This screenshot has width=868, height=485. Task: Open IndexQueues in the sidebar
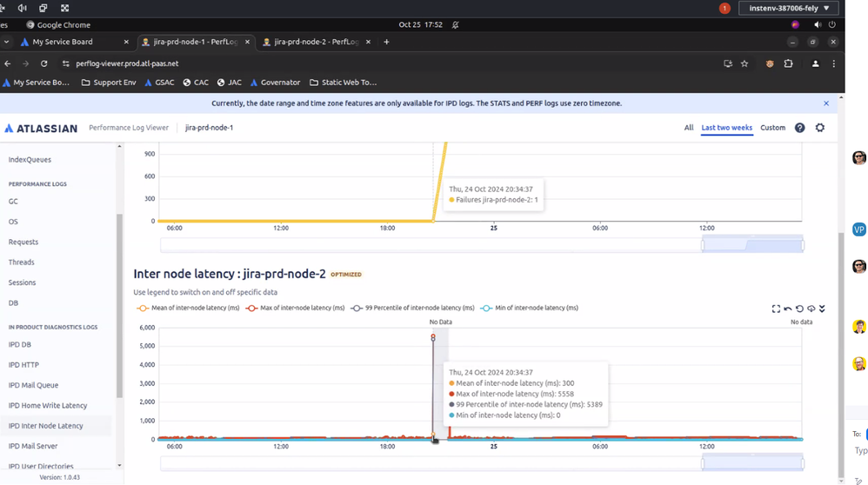(30, 160)
